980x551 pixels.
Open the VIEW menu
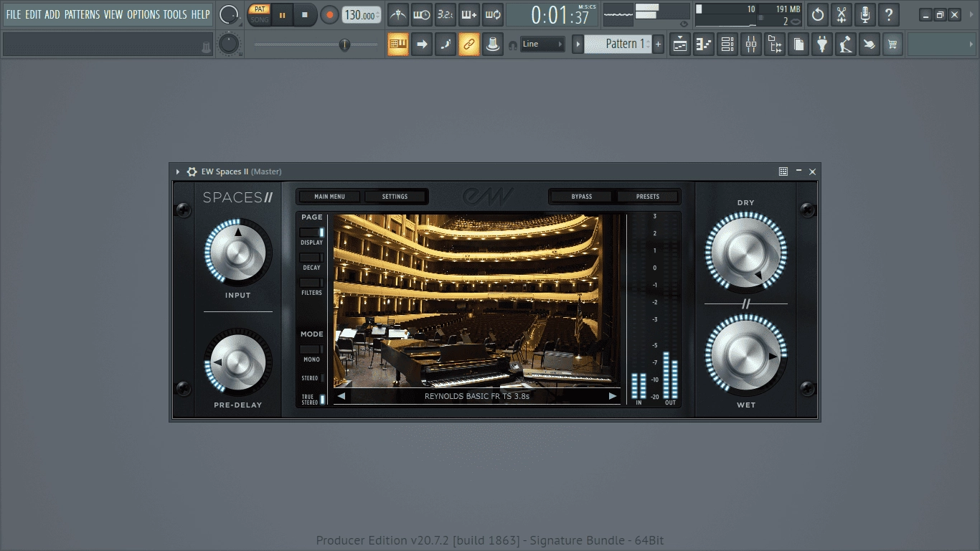click(113, 14)
